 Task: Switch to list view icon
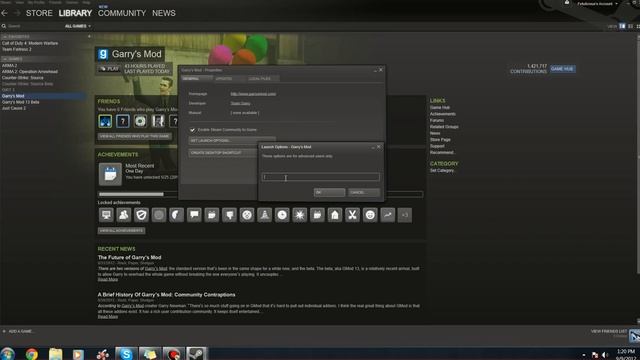[x=631, y=26]
